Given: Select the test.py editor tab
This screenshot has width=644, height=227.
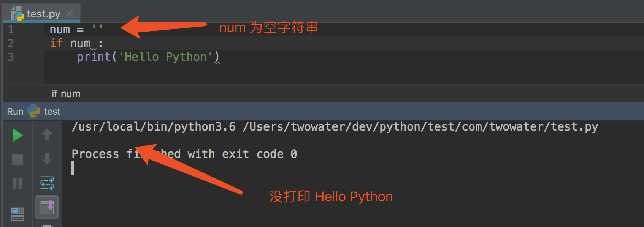Looking at the screenshot, I should [x=43, y=14].
